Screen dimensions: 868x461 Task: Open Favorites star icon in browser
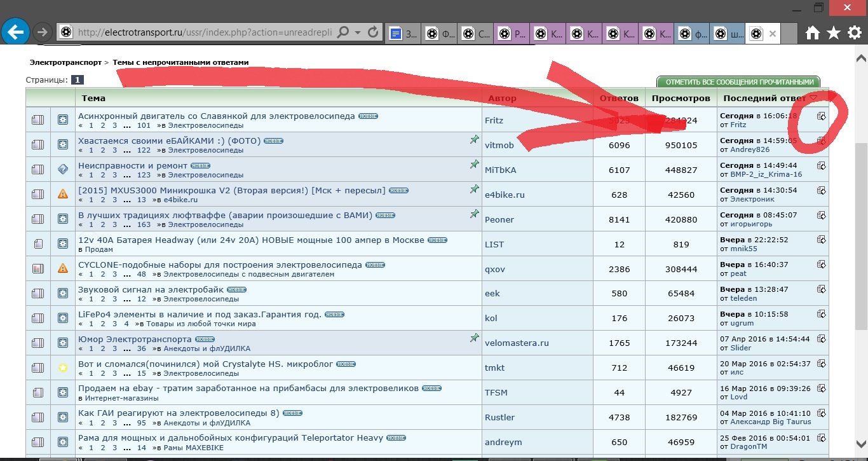coord(834,32)
